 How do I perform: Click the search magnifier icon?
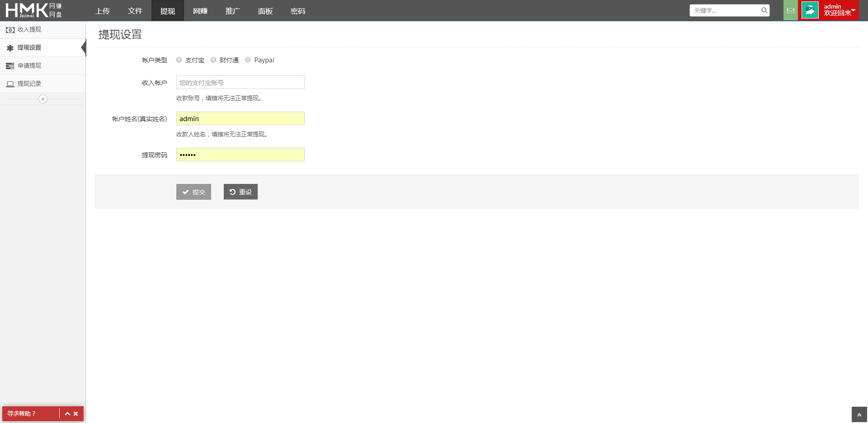[x=764, y=10]
